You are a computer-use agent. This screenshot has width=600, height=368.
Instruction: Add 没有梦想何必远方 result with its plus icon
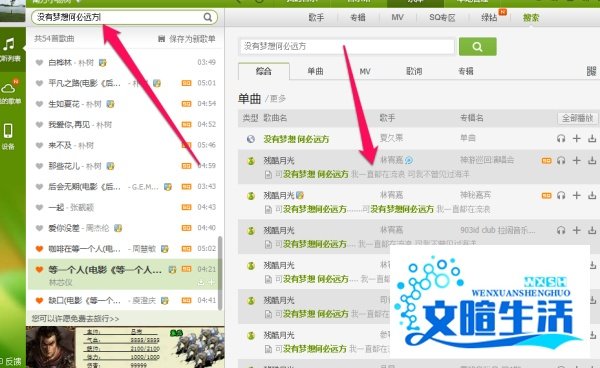(576, 138)
